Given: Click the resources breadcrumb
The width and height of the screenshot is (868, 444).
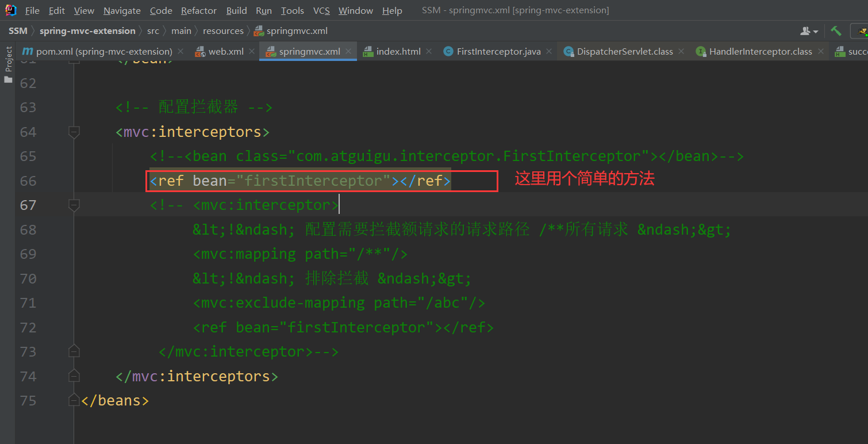Looking at the screenshot, I should (x=223, y=31).
